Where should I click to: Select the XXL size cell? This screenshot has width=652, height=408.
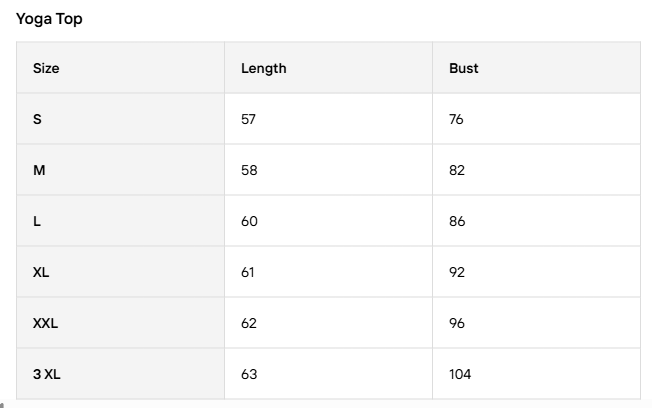pyautogui.click(x=46, y=324)
